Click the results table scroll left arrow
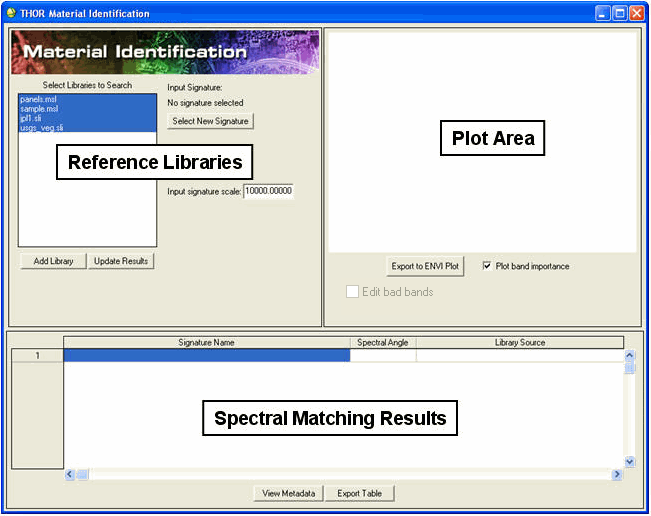Screen dimensions: 651x516 tap(70, 474)
